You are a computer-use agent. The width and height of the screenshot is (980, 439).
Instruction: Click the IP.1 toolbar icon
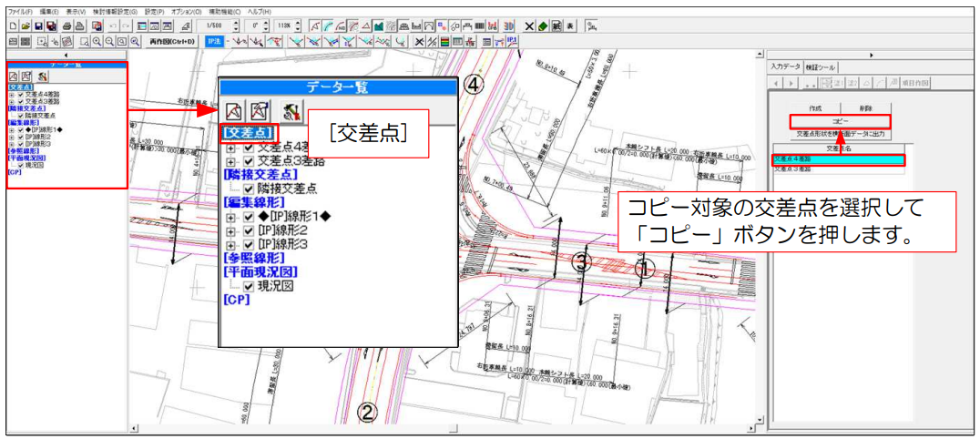(x=512, y=41)
